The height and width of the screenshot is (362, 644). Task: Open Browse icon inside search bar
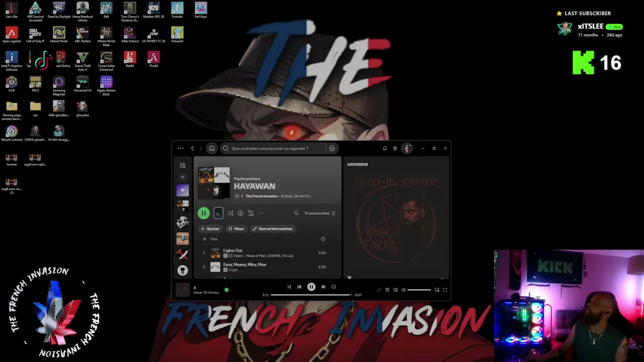[332, 148]
